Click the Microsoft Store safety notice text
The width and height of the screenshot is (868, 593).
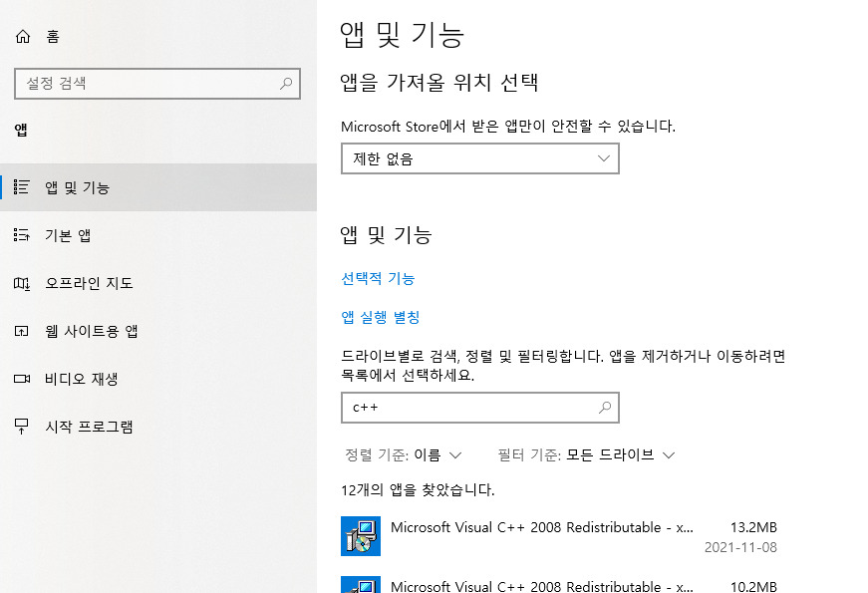point(508,127)
